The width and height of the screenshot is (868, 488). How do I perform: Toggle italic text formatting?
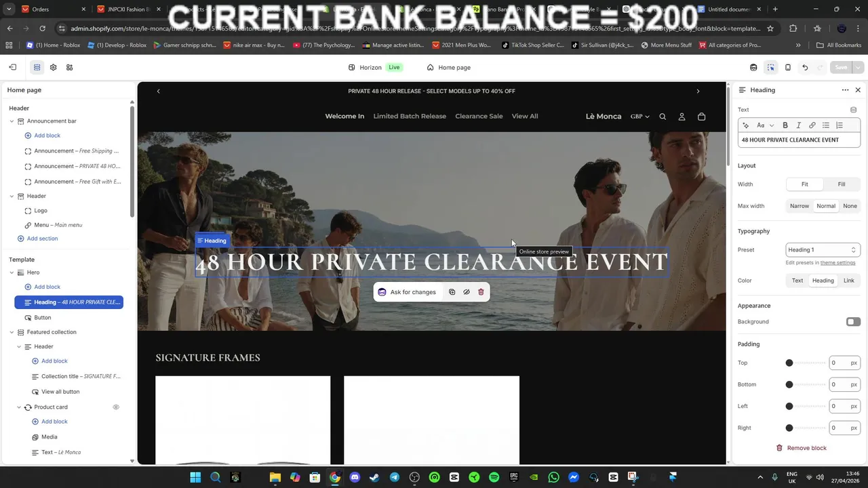(x=799, y=125)
